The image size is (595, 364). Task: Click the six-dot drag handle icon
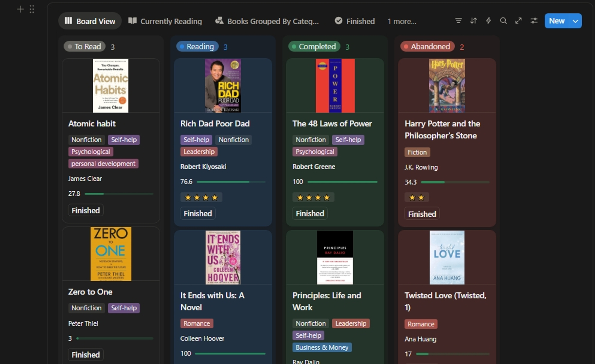32,9
